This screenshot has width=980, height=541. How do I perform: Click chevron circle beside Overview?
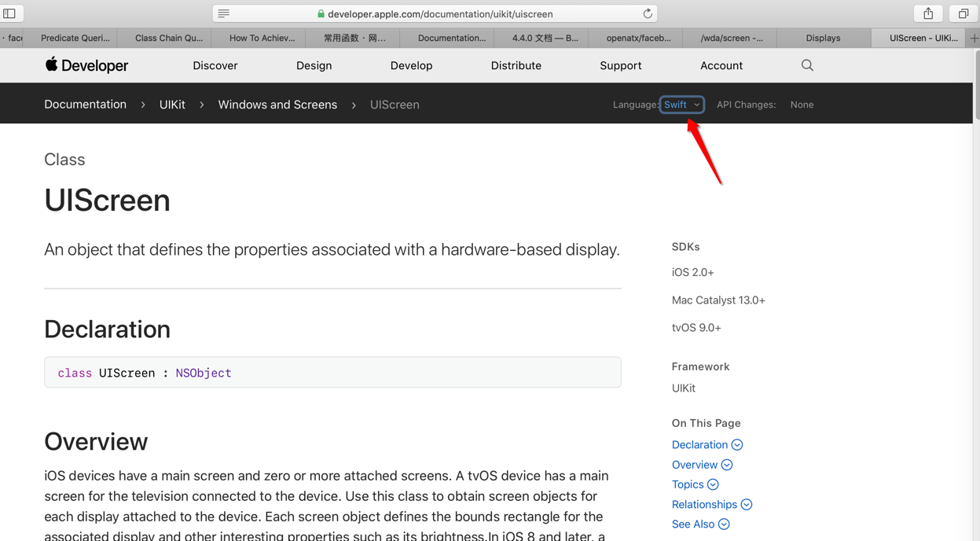pyautogui.click(x=727, y=465)
